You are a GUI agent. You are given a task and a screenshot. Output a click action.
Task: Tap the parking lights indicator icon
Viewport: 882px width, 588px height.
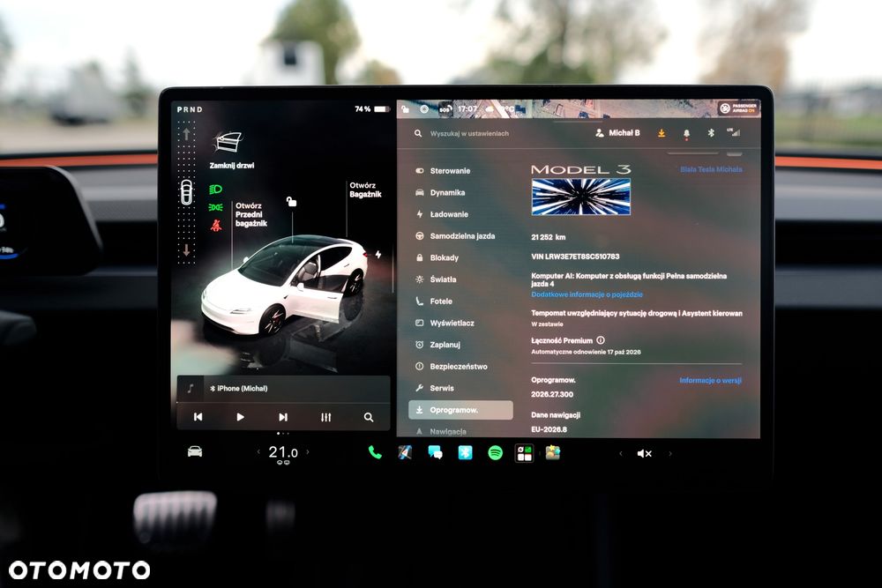pos(215,207)
